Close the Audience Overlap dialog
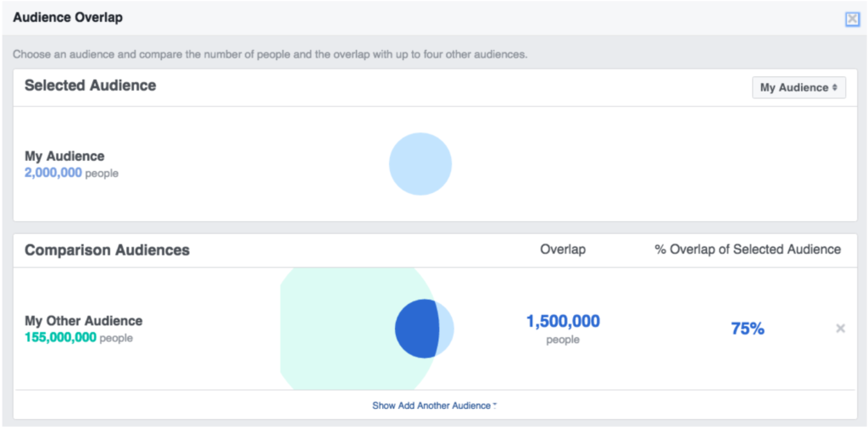 pyautogui.click(x=852, y=19)
